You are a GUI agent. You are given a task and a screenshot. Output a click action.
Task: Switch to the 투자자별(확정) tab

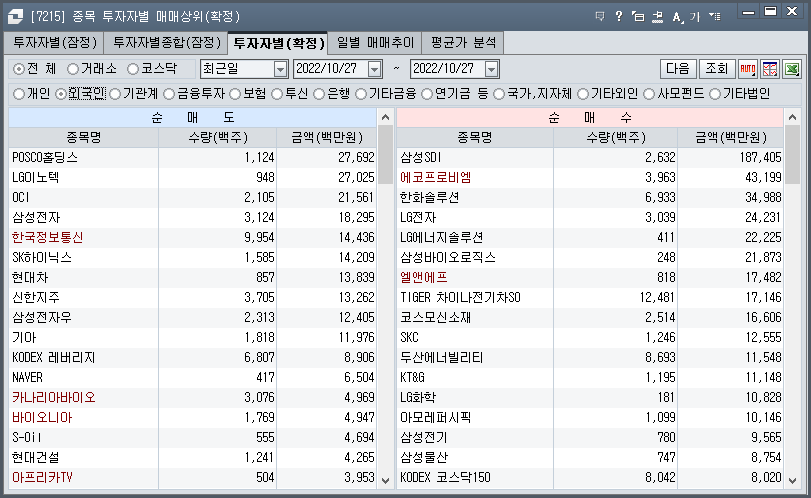coord(278,42)
